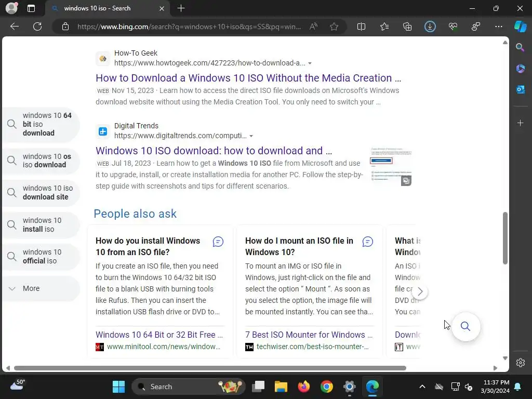Open notifications bell in tray

pyautogui.click(x=518, y=387)
